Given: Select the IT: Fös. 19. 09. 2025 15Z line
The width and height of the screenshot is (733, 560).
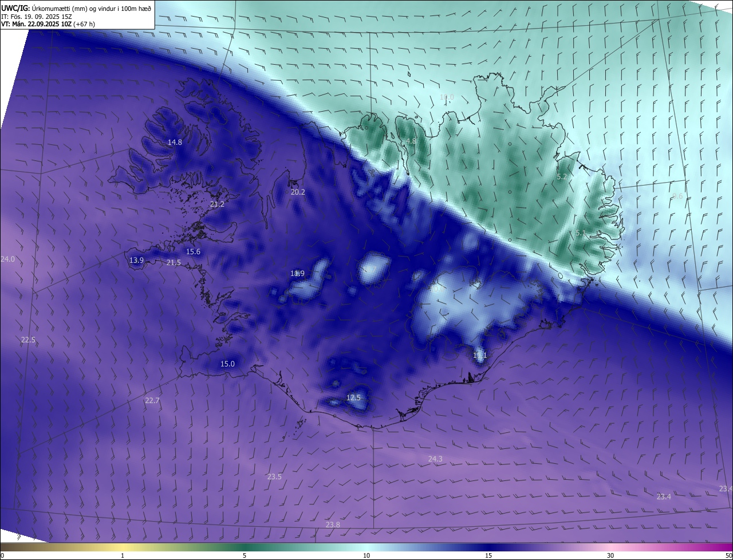Looking at the screenshot, I should [36, 15].
